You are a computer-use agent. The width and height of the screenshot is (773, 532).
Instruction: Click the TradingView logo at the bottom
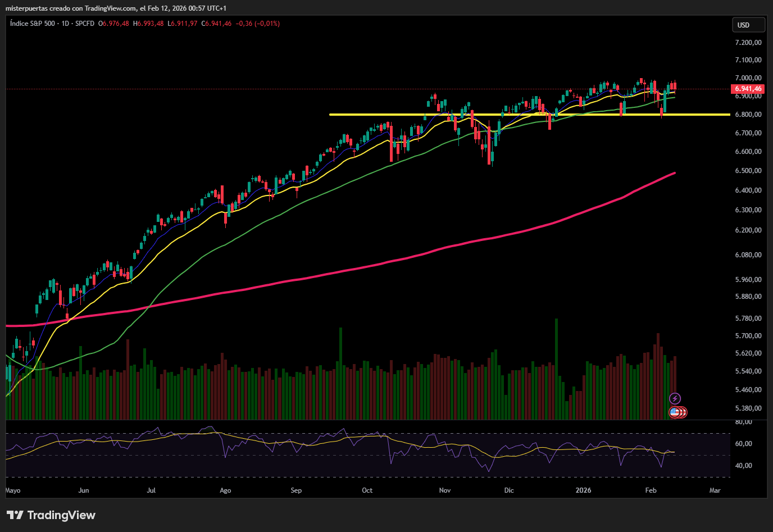coord(51,515)
